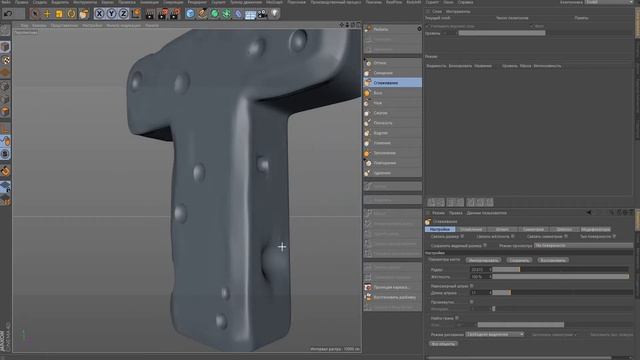Open the Settings (Настройки) attribute tab
This screenshot has height=360, width=640.
point(440,229)
